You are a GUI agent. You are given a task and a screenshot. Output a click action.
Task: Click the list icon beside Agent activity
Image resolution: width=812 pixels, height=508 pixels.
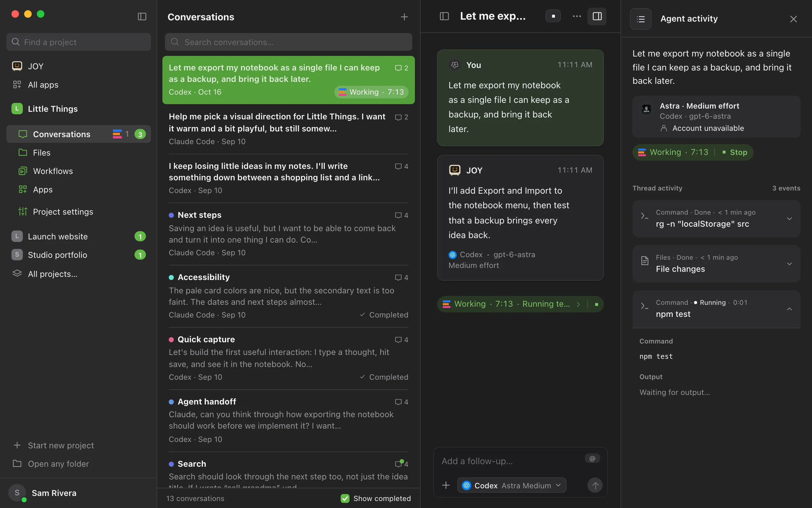[640, 19]
